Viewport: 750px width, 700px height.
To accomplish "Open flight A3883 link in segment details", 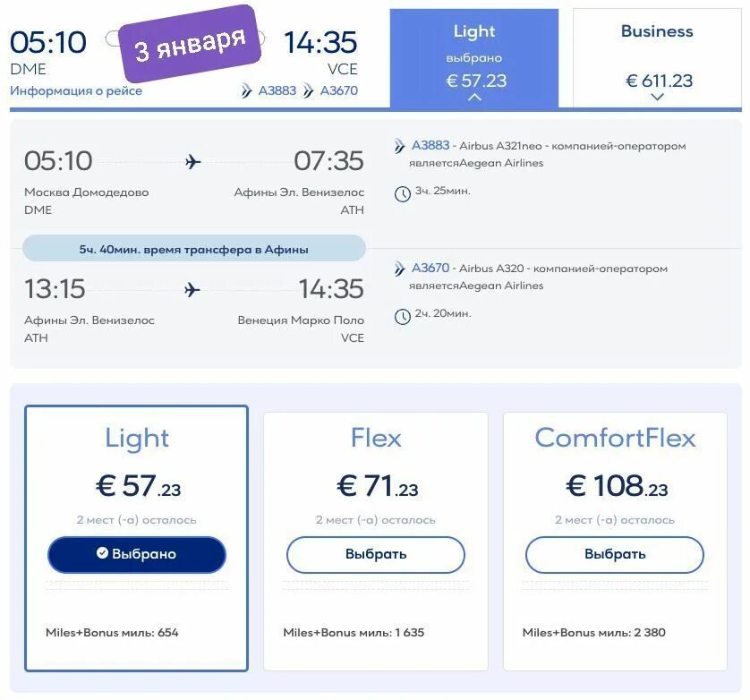I will tap(430, 145).
